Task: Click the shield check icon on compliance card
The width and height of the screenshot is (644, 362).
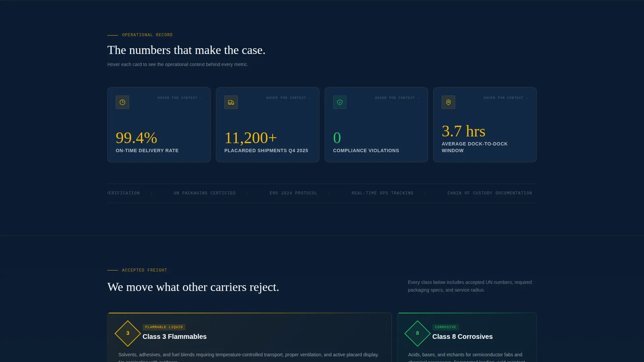Action: (340, 102)
